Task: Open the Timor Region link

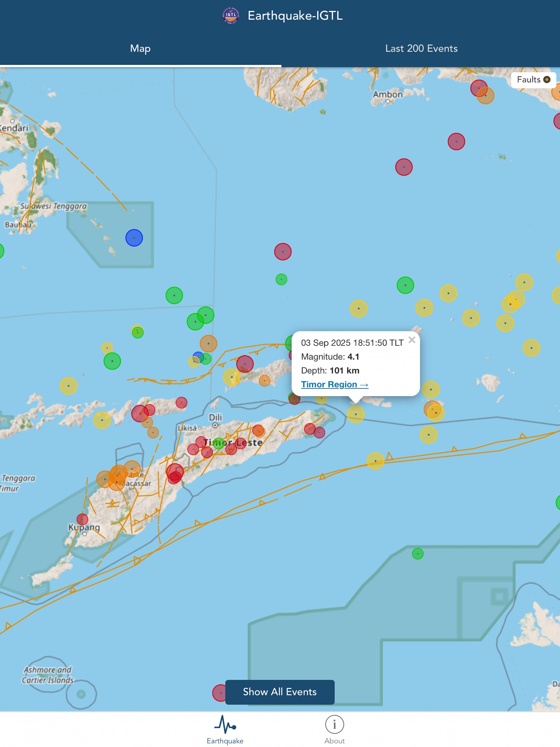Action: point(334,384)
